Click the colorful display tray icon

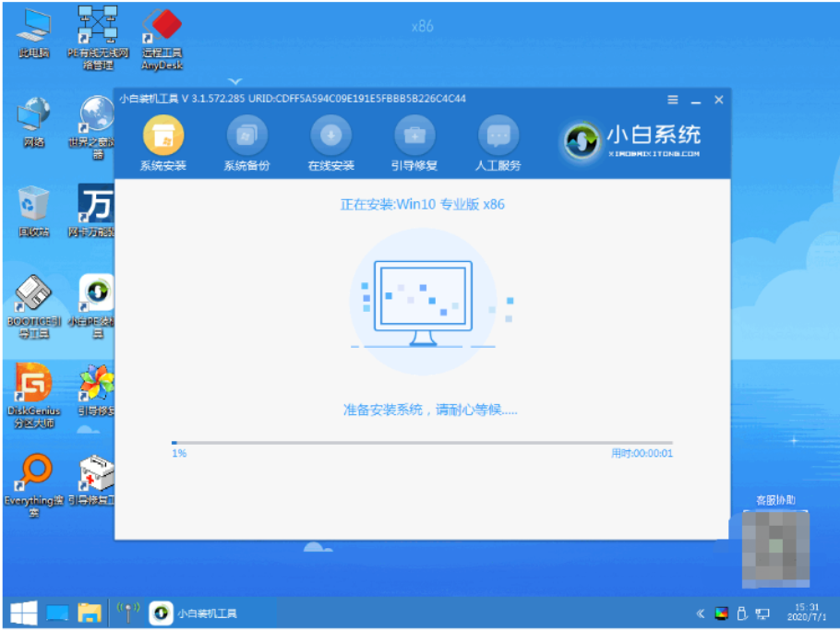(722, 613)
